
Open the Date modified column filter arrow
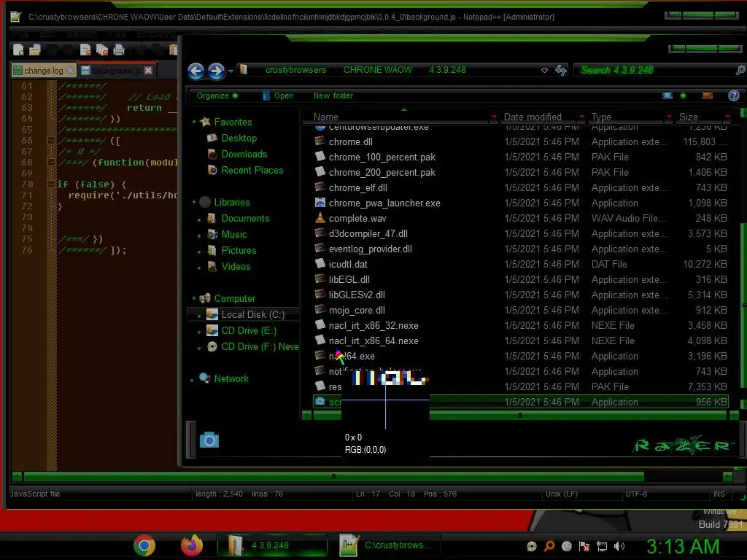(x=581, y=117)
